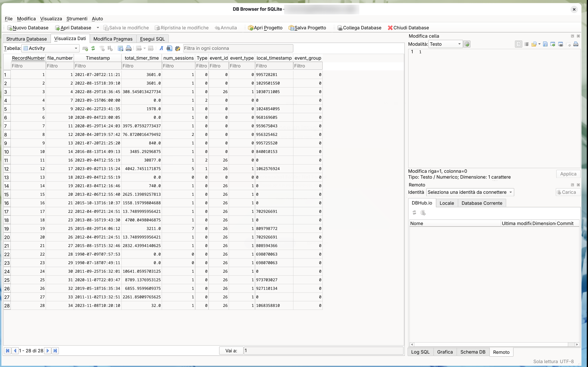Click the clear sorting icon
Screen dimensions: 588x367
point(110,48)
